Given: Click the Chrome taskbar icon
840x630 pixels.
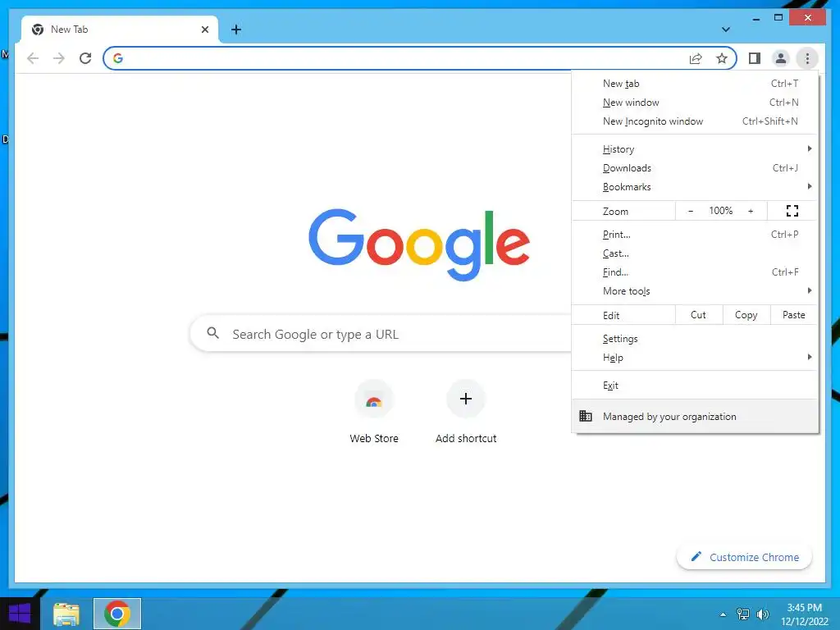Looking at the screenshot, I should click(117, 614).
